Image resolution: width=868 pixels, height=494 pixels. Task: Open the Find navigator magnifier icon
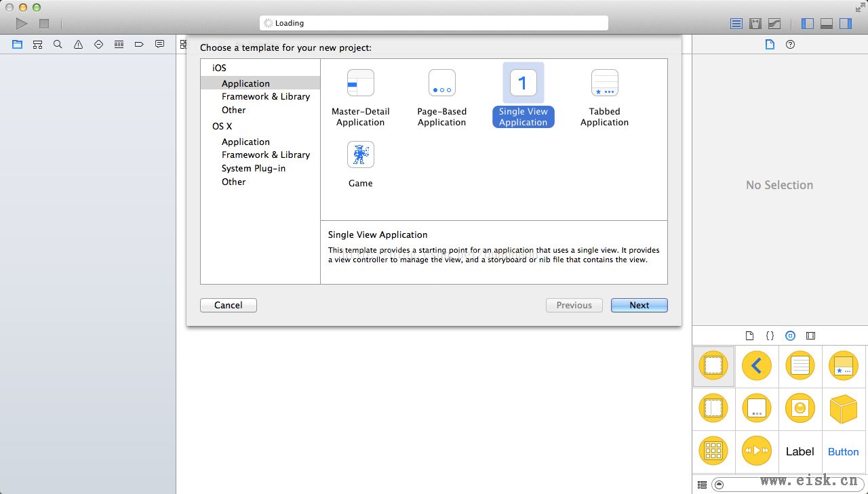click(x=58, y=44)
